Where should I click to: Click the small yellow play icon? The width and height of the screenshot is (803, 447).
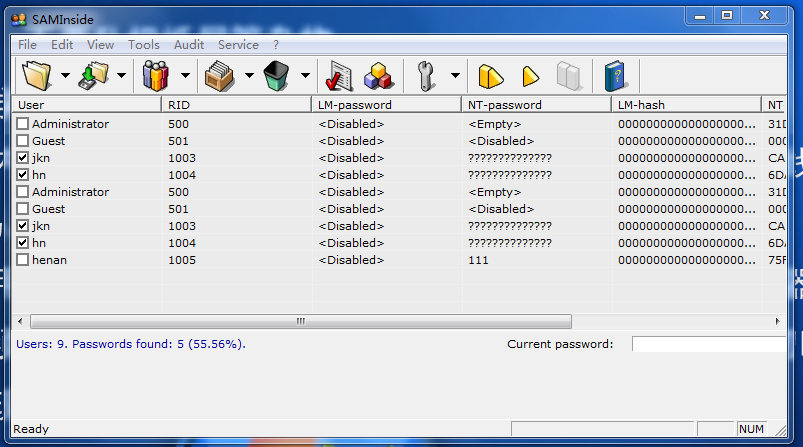[531, 77]
